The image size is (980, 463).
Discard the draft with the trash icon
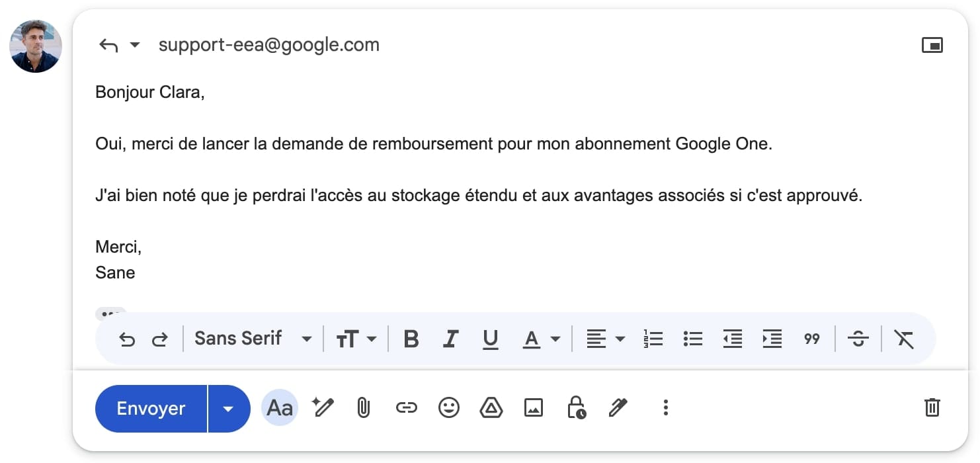[932, 407]
